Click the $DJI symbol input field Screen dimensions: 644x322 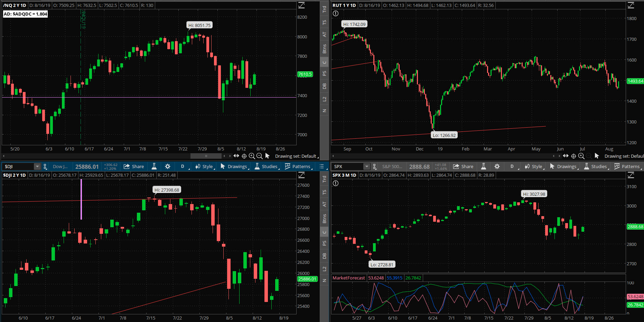[19, 166]
